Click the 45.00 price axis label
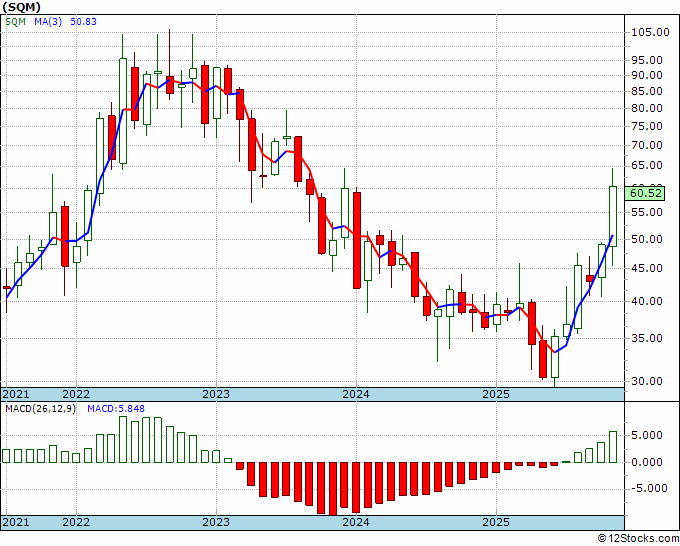The image size is (680, 546). coord(647,268)
